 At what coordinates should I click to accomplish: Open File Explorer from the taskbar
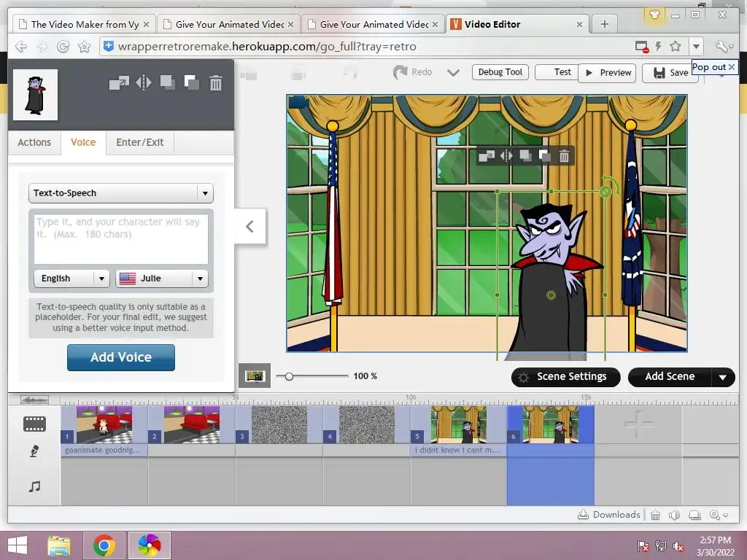59,545
